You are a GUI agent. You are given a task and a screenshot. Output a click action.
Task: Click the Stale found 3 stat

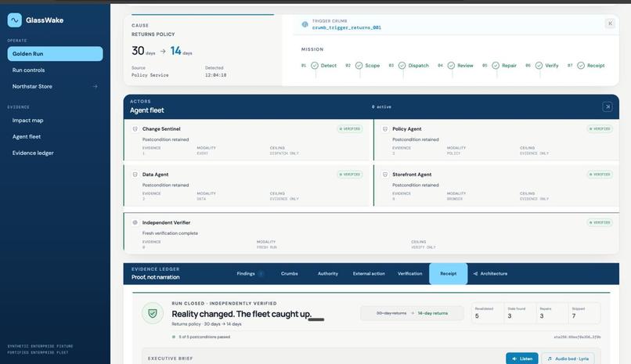(x=519, y=313)
